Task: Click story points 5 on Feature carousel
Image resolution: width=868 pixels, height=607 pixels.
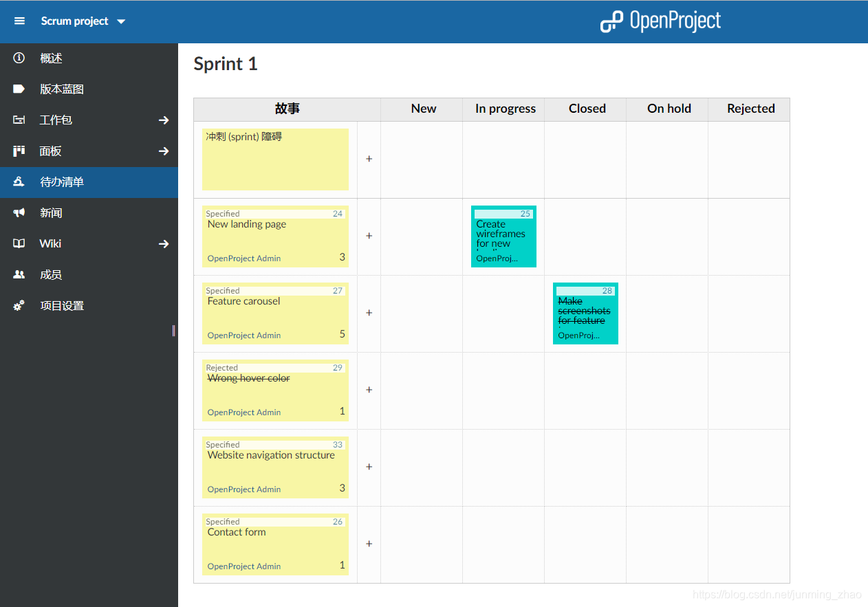Action: pyautogui.click(x=343, y=334)
